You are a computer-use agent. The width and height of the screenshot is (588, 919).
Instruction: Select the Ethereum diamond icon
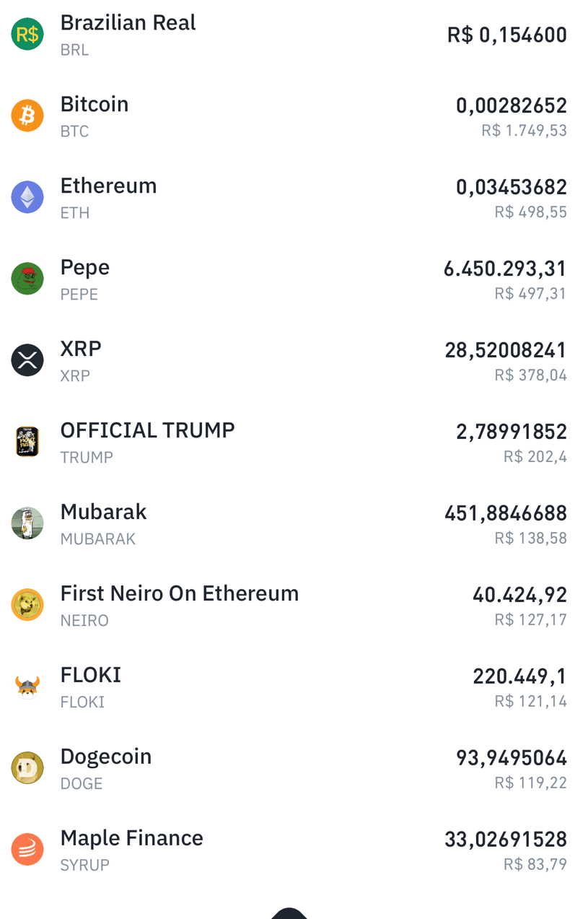click(27, 197)
